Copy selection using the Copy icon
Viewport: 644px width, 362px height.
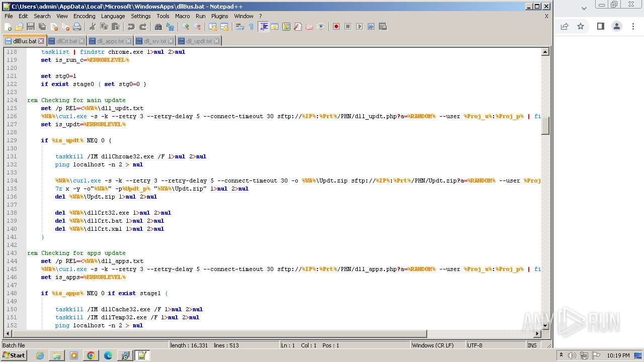104,27
